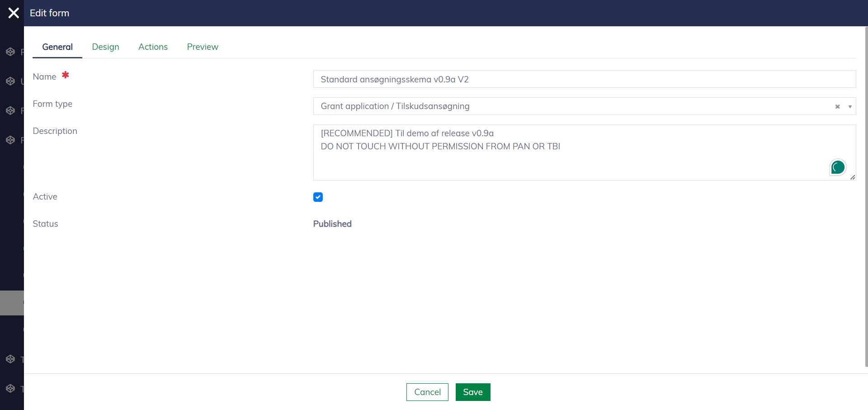
Task: Switch to the Design tab
Action: click(x=105, y=47)
